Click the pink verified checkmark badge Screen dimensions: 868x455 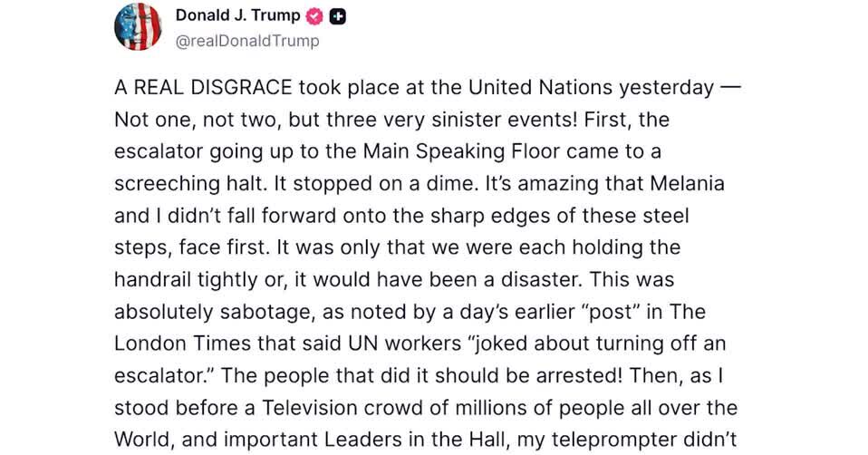315,16
